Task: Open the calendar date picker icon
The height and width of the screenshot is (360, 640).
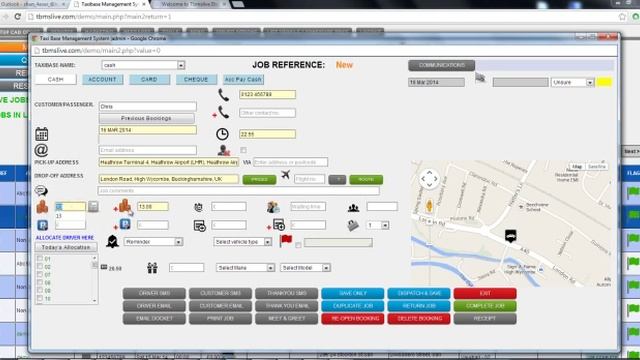Action: pyautogui.click(x=41, y=134)
